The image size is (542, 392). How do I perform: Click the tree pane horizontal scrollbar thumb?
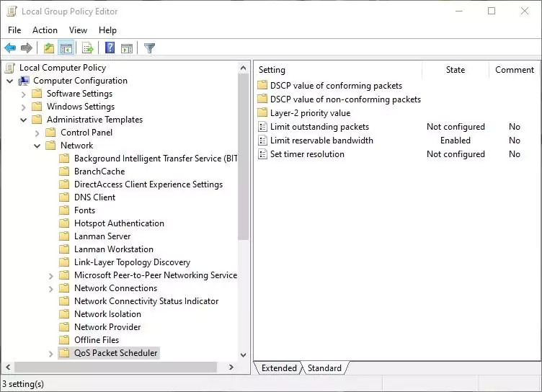tap(116, 367)
